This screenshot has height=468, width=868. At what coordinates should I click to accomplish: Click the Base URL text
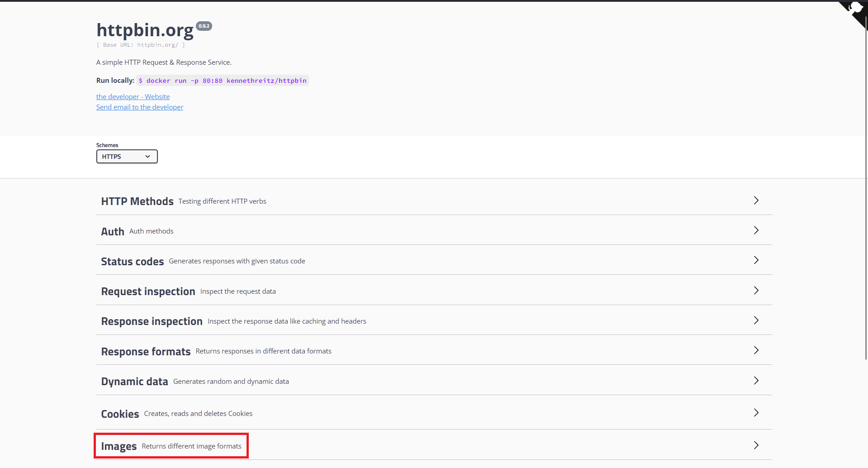141,45
